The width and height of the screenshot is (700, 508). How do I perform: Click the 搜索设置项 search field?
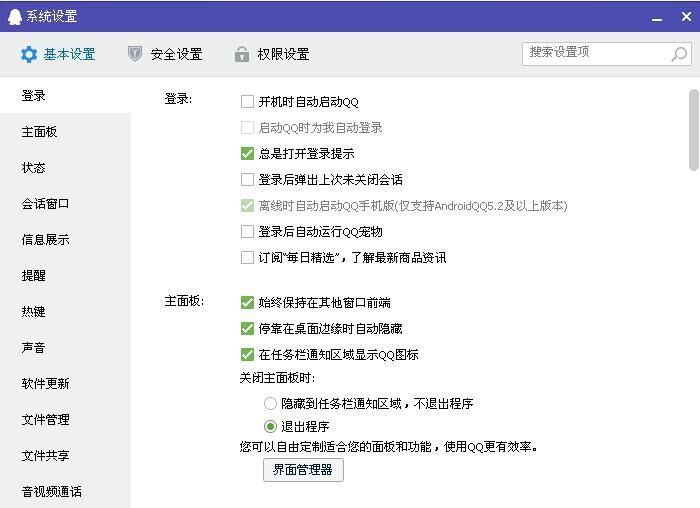point(607,54)
